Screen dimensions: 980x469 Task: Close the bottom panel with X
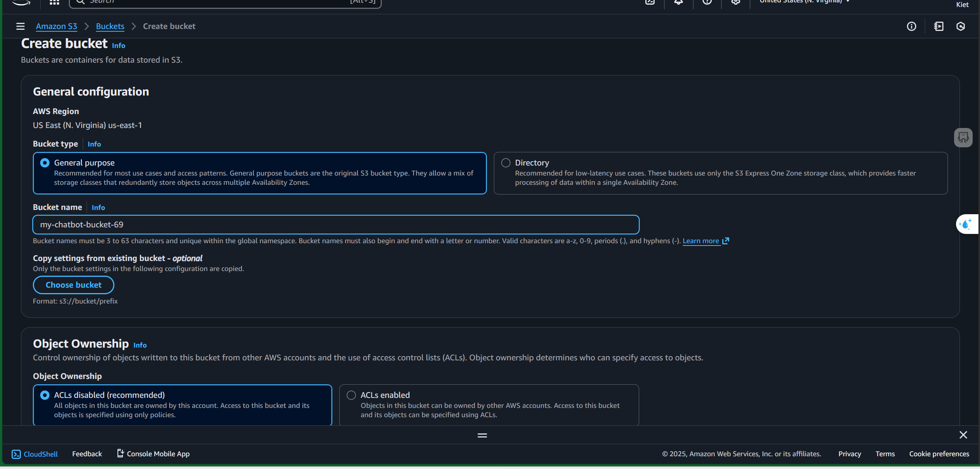tap(963, 435)
